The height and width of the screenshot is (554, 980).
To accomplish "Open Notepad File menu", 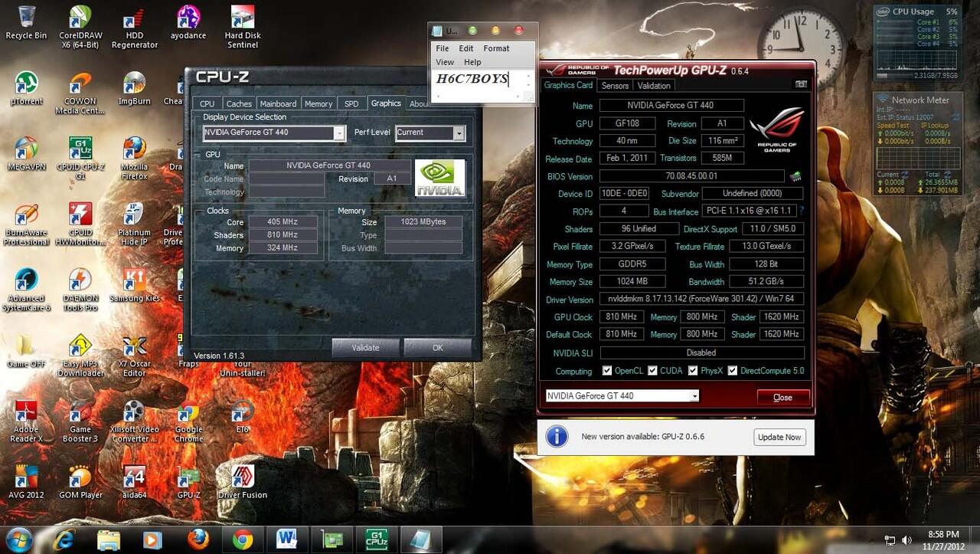I will click(x=443, y=48).
